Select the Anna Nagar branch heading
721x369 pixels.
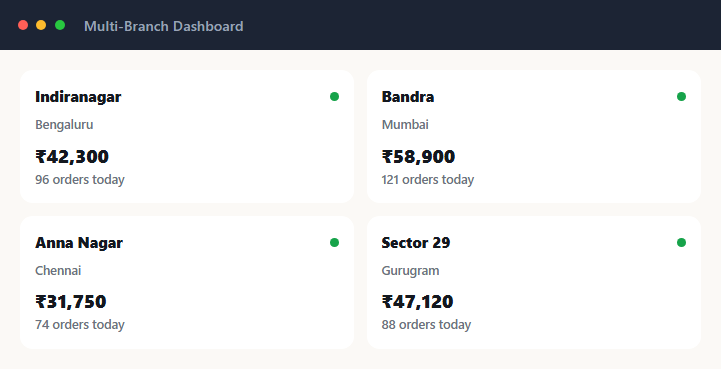click(x=79, y=243)
